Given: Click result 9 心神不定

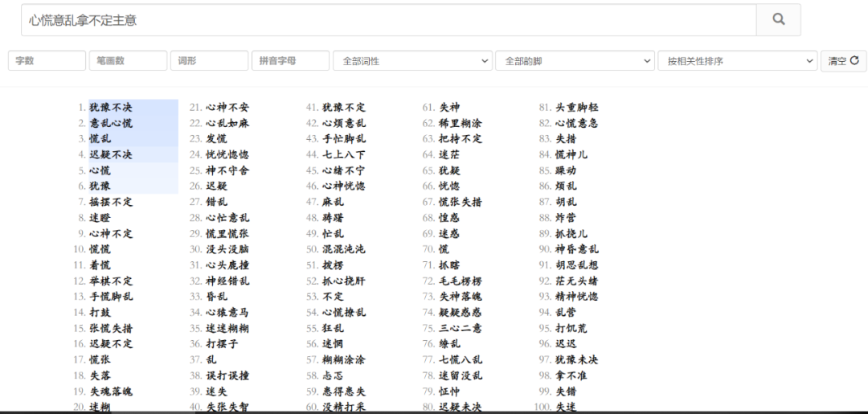Looking at the screenshot, I should coord(111,234).
